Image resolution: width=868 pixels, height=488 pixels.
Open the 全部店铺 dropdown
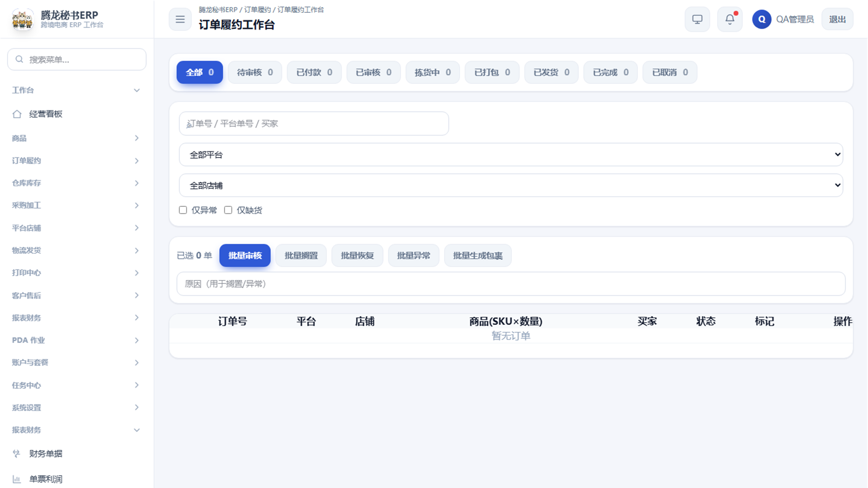click(511, 185)
